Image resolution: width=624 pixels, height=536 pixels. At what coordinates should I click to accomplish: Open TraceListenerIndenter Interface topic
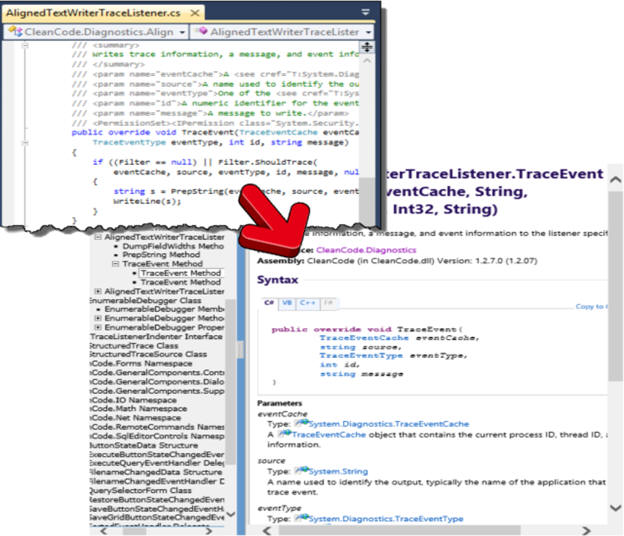[156, 337]
